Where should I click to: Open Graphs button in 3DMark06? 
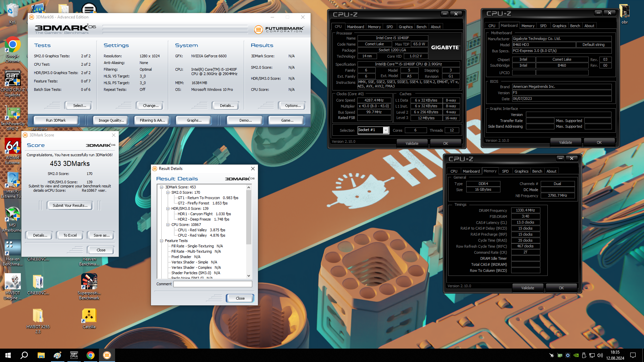click(194, 120)
